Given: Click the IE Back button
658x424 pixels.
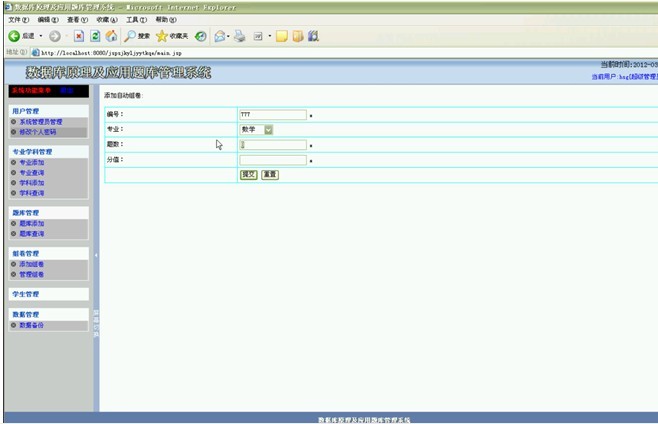Looking at the screenshot, I should (20, 36).
